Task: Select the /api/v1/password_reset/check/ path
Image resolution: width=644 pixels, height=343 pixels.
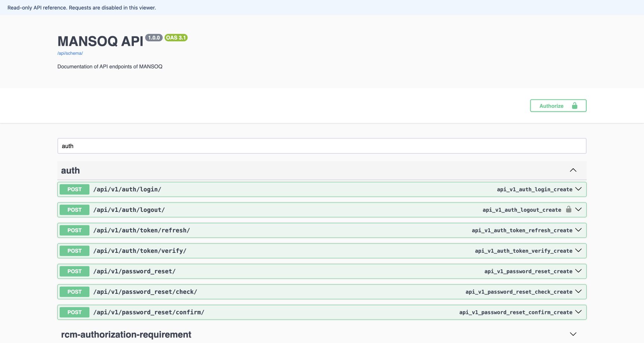Action: (x=145, y=292)
